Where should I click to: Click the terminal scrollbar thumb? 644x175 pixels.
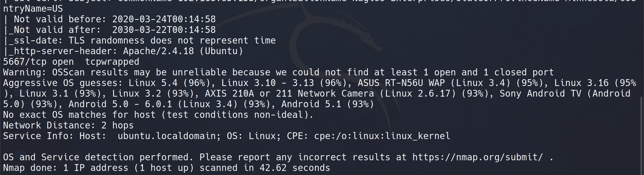coord(642,136)
